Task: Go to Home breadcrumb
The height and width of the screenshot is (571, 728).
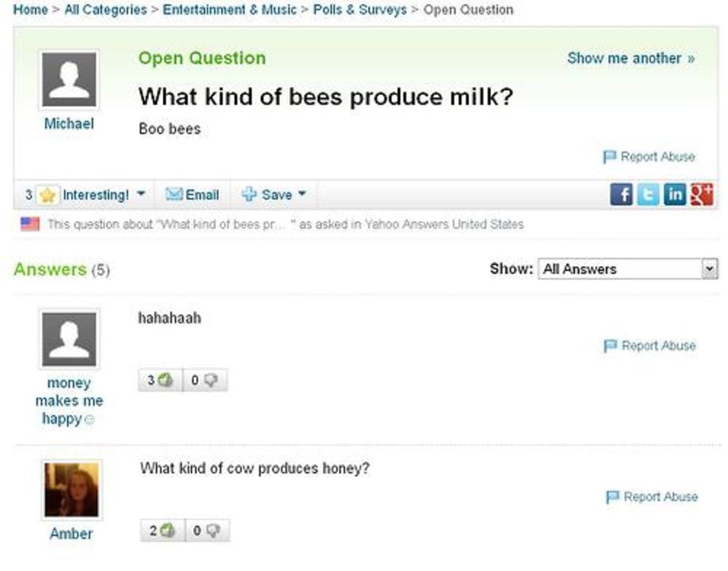Action: (30, 10)
